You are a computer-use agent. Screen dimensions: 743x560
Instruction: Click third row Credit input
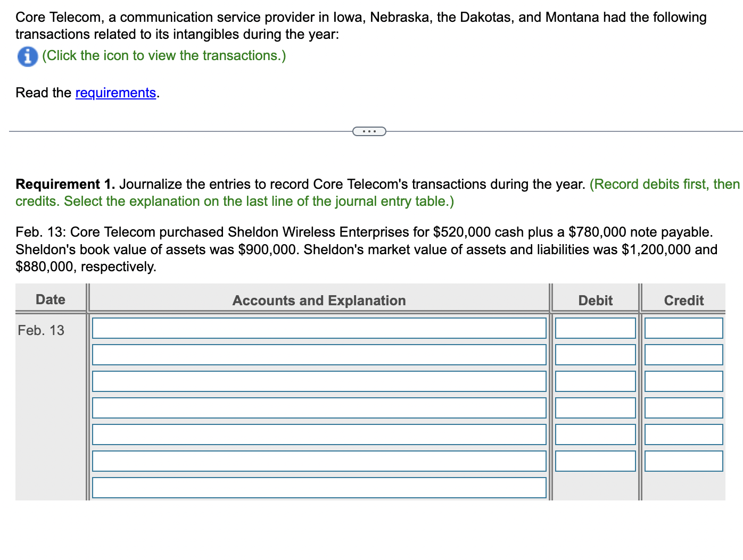click(x=684, y=381)
